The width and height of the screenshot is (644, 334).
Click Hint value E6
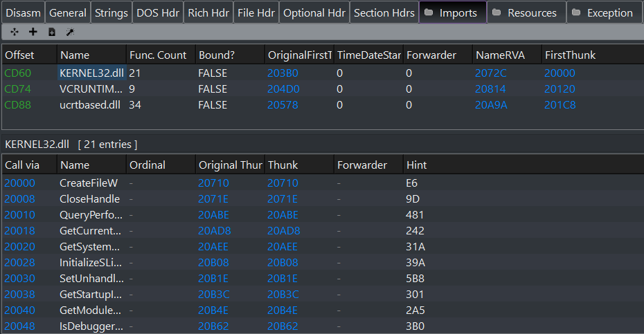411,183
